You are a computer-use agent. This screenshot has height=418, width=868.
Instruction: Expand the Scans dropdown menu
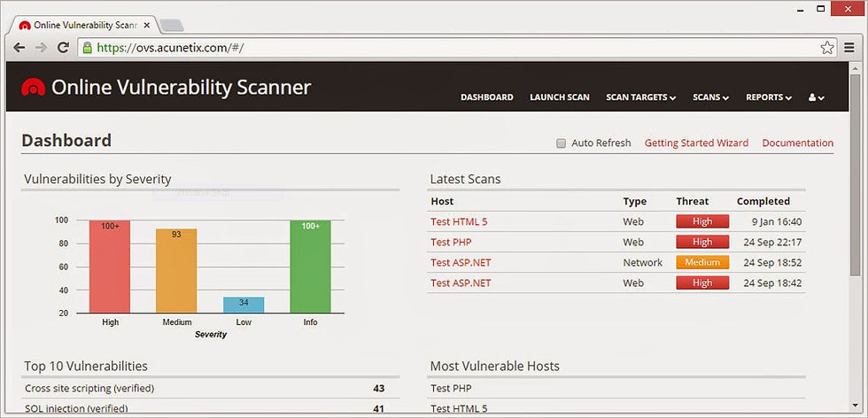[710, 97]
